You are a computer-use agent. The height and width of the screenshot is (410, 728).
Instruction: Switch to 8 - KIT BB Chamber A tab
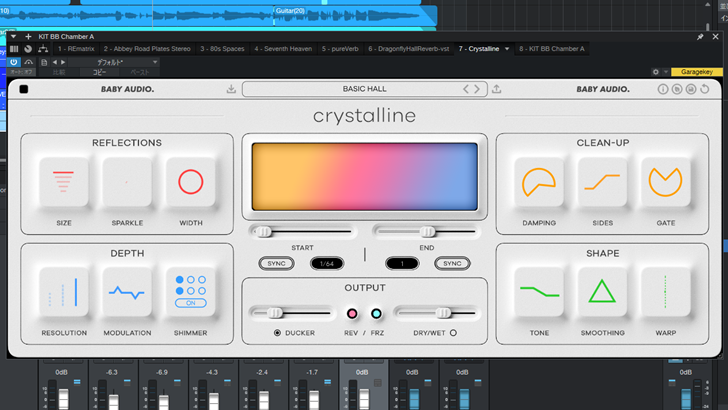pos(552,49)
